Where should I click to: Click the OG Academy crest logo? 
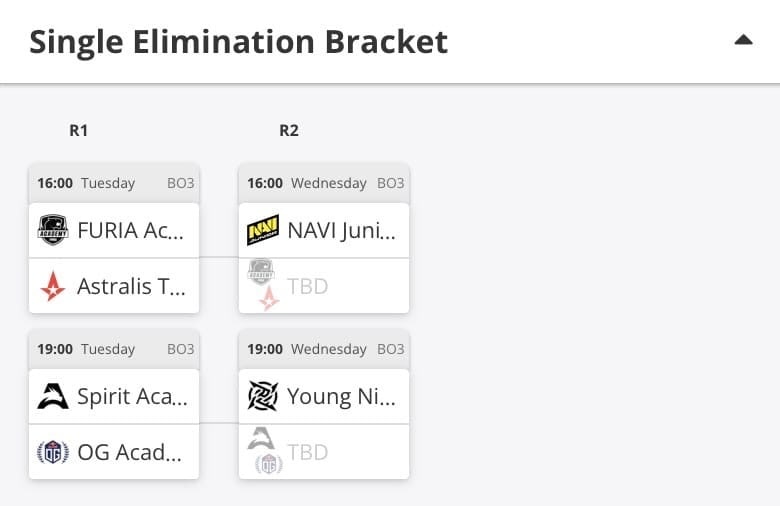53,452
